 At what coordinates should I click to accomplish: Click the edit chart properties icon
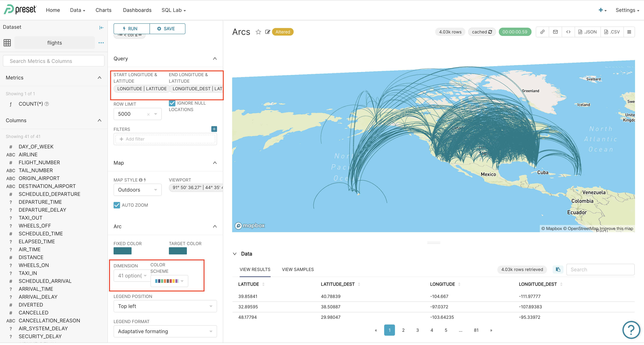pyautogui.click(x=268, y=32)
